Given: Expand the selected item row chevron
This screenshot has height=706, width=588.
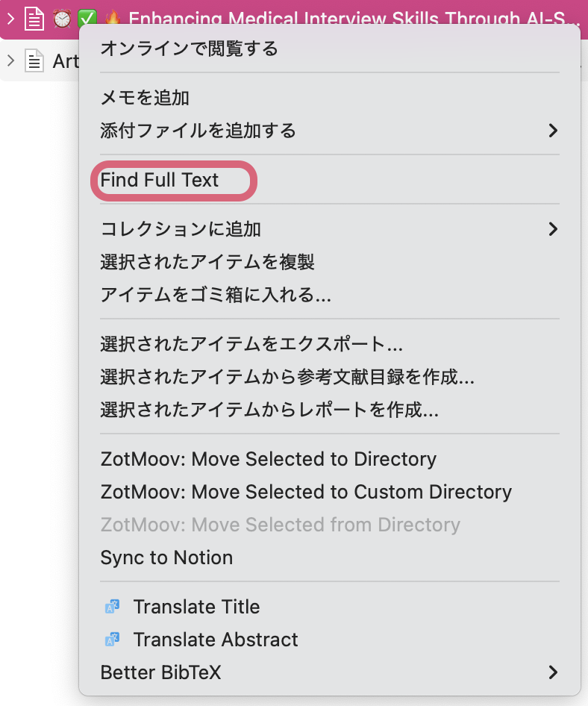Looking at the screenshot, I should [10, 19].
